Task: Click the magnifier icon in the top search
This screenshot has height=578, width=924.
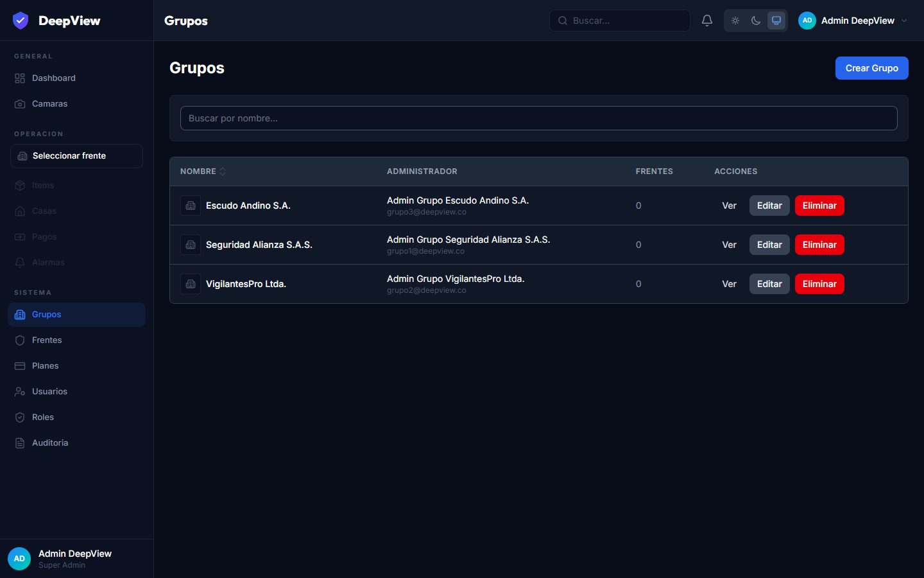Action: coord(563,21)
